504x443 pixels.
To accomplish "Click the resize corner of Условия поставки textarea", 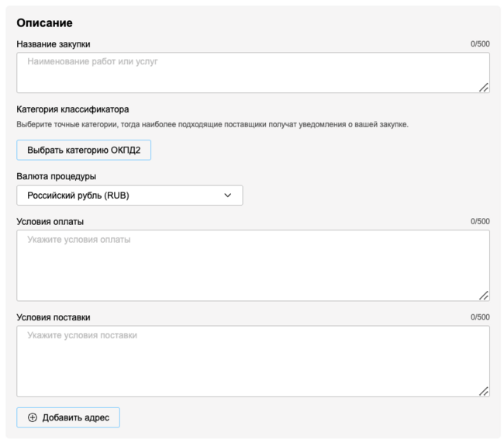I will 484,392.
